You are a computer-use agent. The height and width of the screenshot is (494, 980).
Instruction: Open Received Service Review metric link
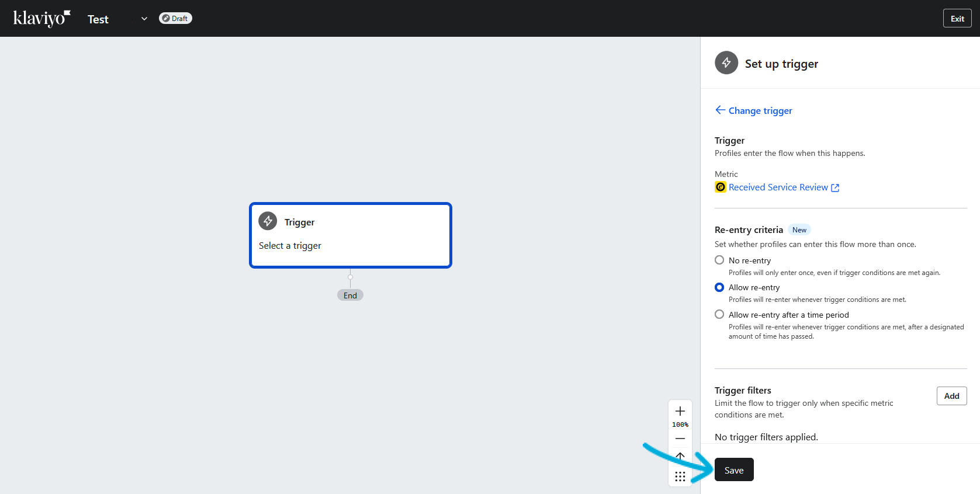point(778,187)
